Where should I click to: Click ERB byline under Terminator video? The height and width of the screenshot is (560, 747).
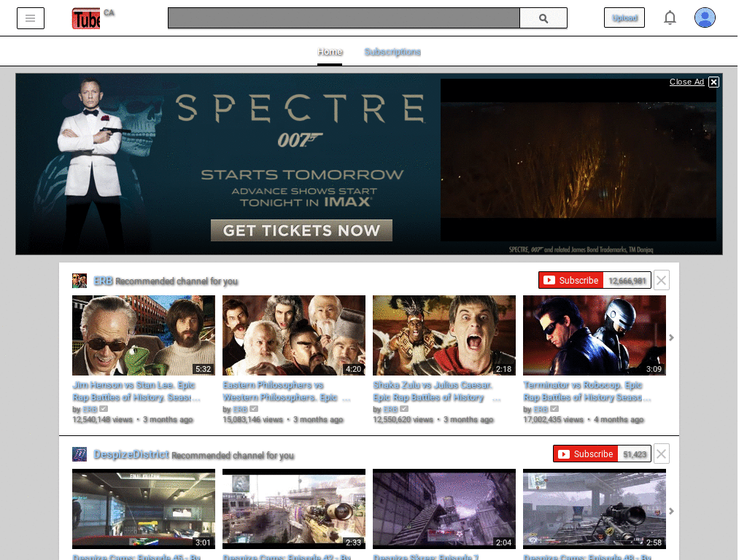[541, 409]
